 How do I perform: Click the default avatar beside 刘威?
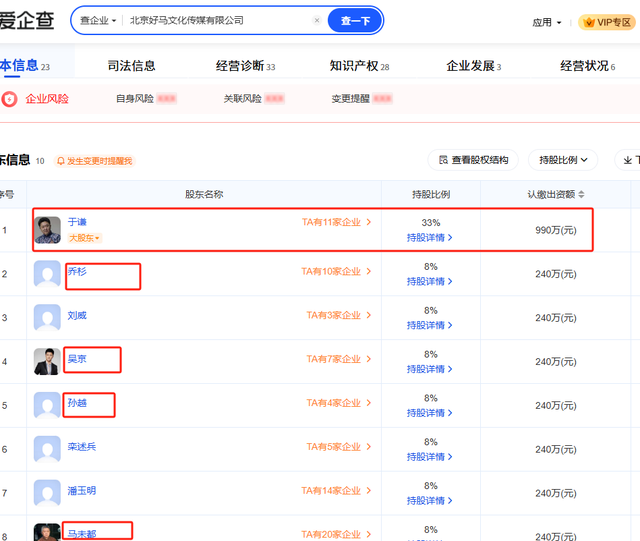click(x=47, y=317)
